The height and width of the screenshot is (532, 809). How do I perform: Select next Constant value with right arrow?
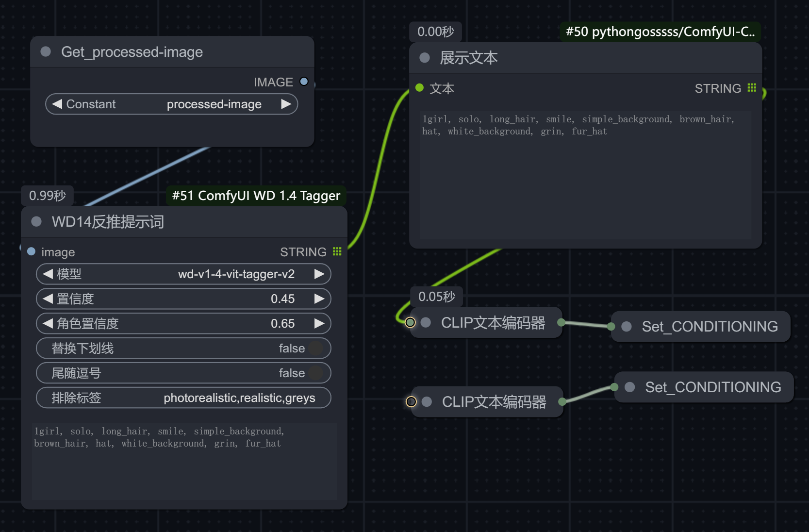[x=286, y=104]
